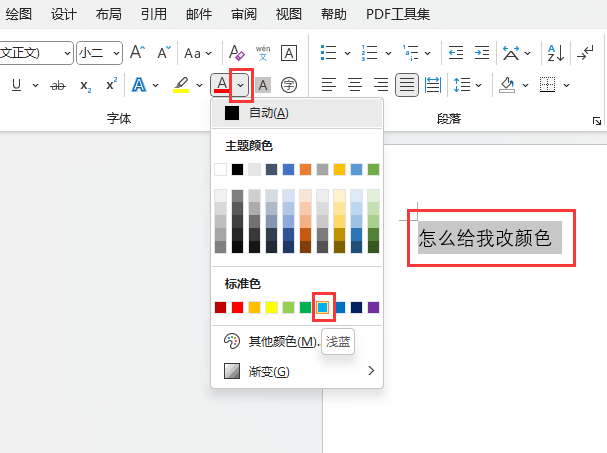Apply subscript formatting
The height and width of the screenshot is (453, 607).
85,85
